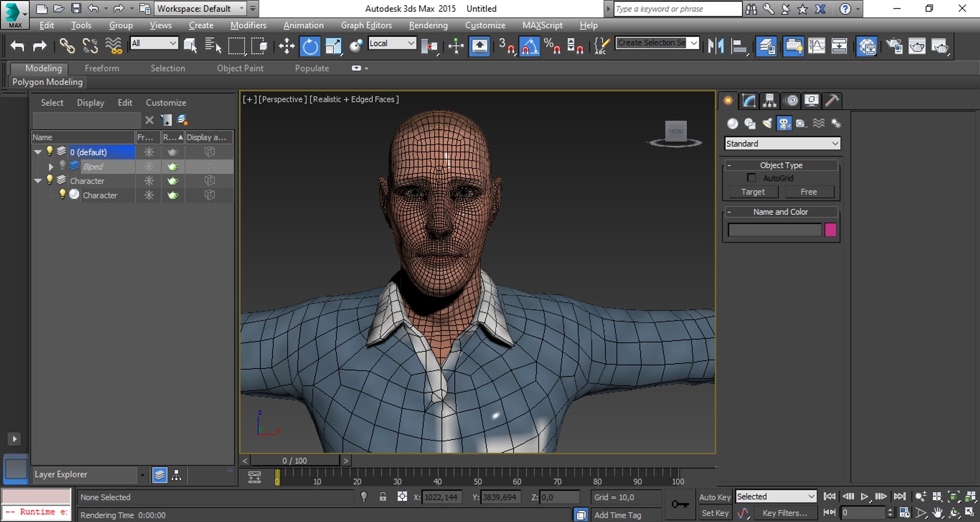980x522 pixels.
Task: Toggle the Auto Key animation mode
Action: (x=715, y=497)
